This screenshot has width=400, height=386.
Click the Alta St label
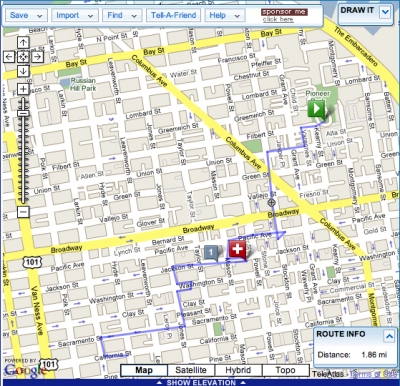[336, 133]
